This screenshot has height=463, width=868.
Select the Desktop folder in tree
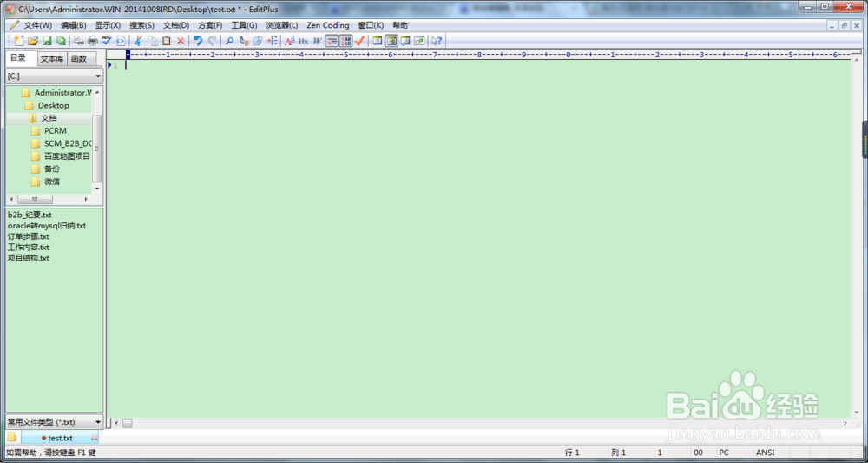click(x=53, y=105)
